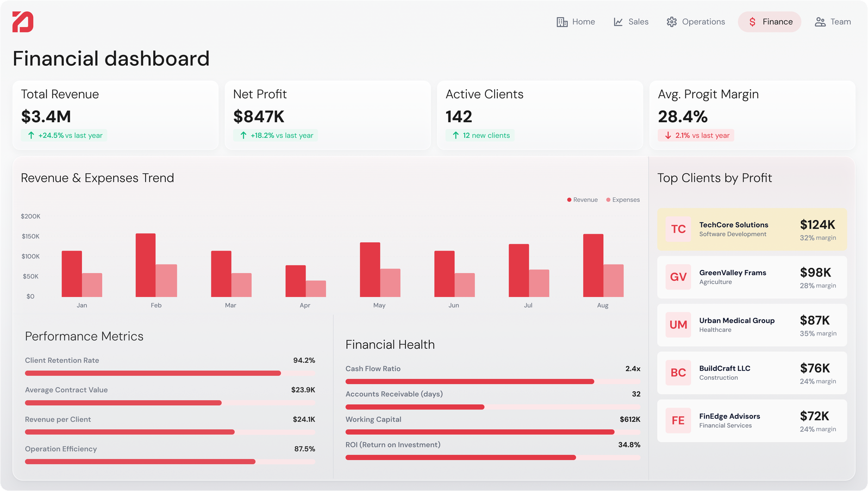Click the TC client avatar
This screenshot has width=868, height=491.
click(x=678, y=229)
